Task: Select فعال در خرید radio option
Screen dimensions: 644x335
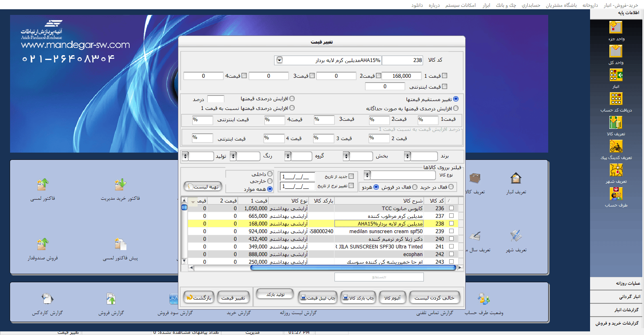Action: 451,187
